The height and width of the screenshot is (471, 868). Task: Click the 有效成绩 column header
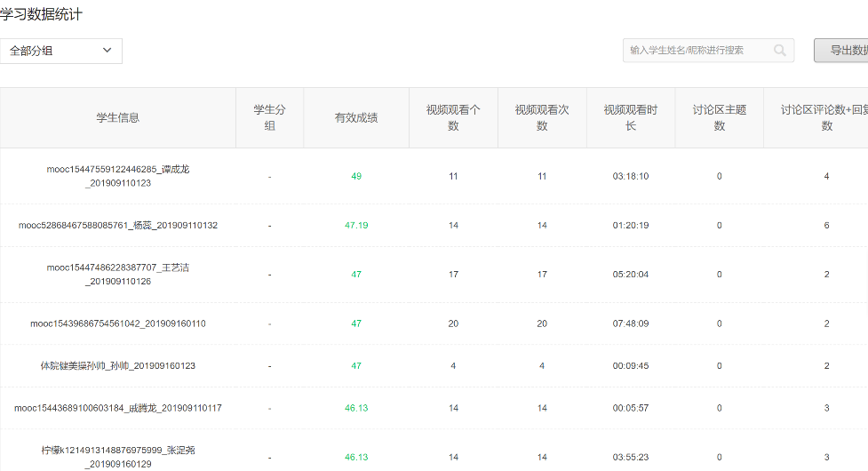coord(356,117)
